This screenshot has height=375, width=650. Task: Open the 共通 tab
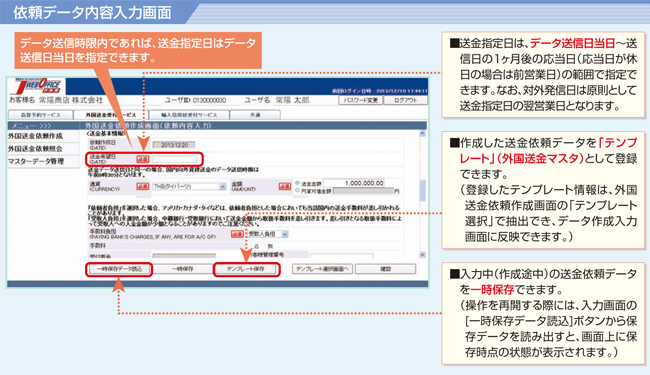point(255,115)
